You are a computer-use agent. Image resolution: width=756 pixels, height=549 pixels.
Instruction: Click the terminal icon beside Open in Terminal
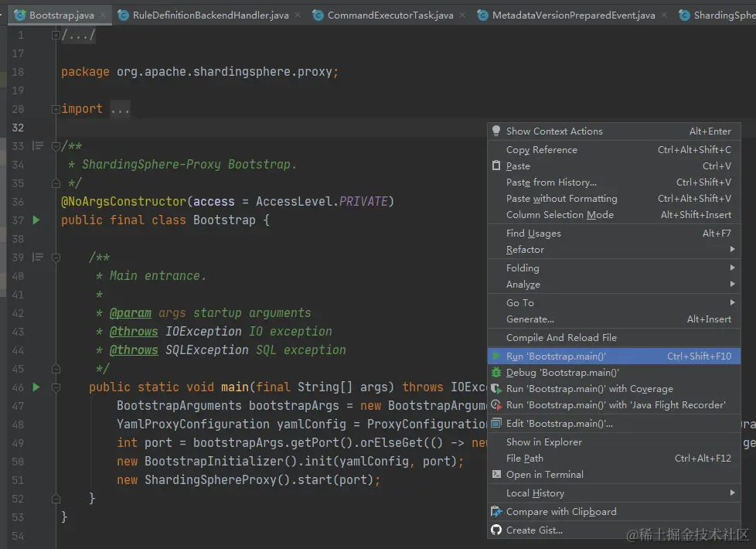(496, 474)
